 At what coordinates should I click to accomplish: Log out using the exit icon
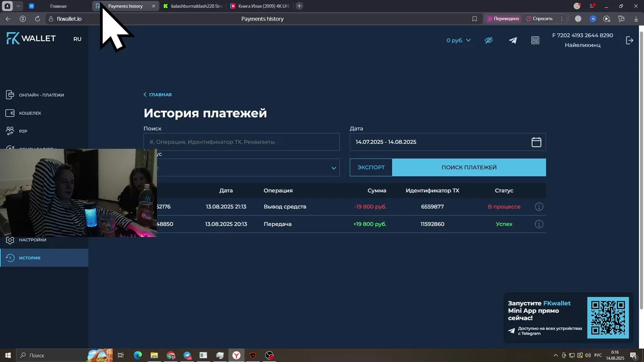629,40
